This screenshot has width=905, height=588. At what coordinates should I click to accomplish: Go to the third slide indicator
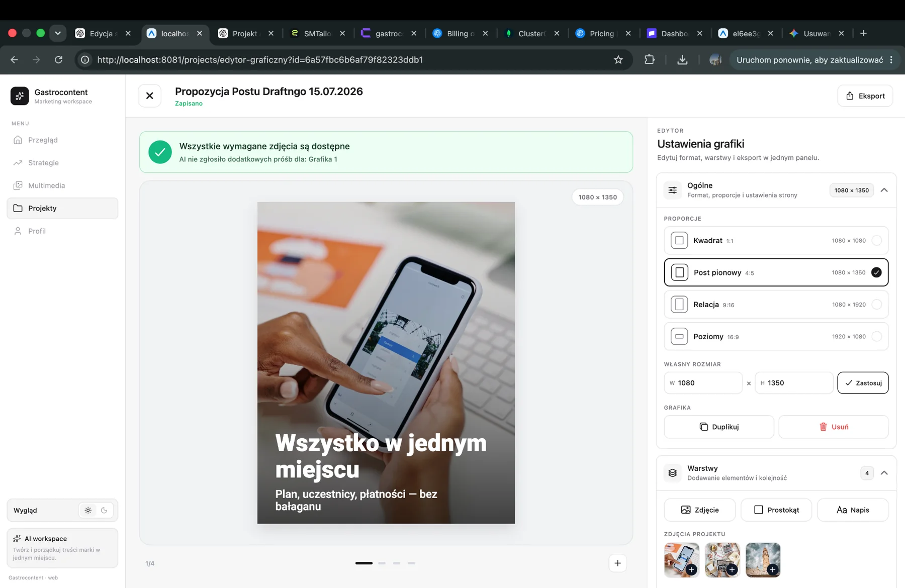click(397, 563)
